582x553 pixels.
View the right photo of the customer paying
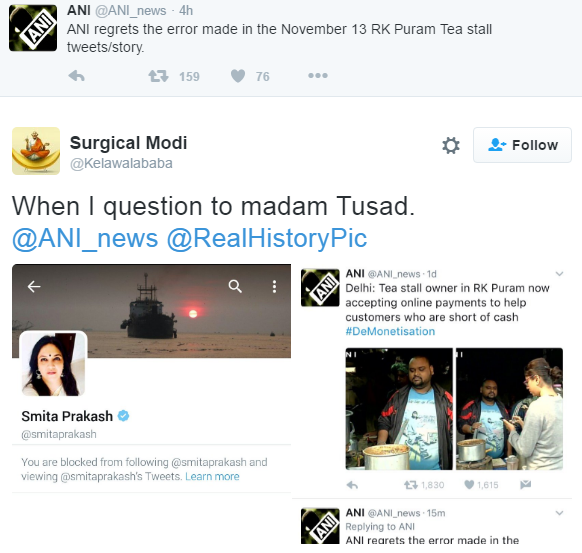[x=509, y=409]
